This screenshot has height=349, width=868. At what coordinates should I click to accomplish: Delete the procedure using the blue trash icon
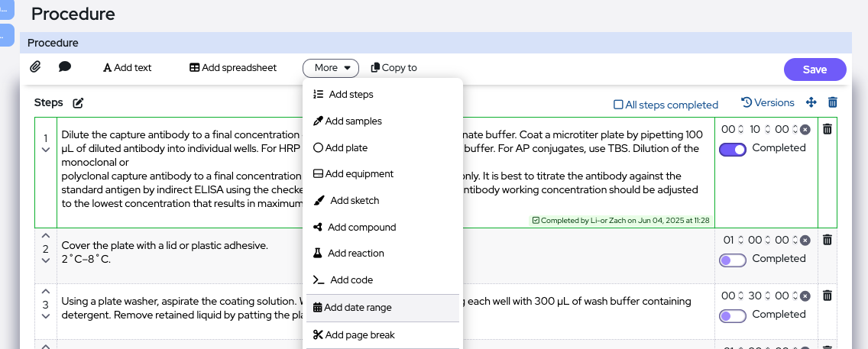833,102
